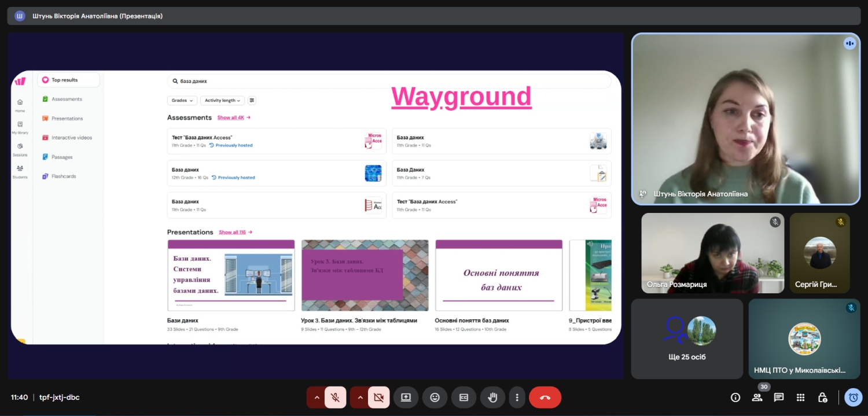
Task: Turn on closed captions
Action: (464, 397)
